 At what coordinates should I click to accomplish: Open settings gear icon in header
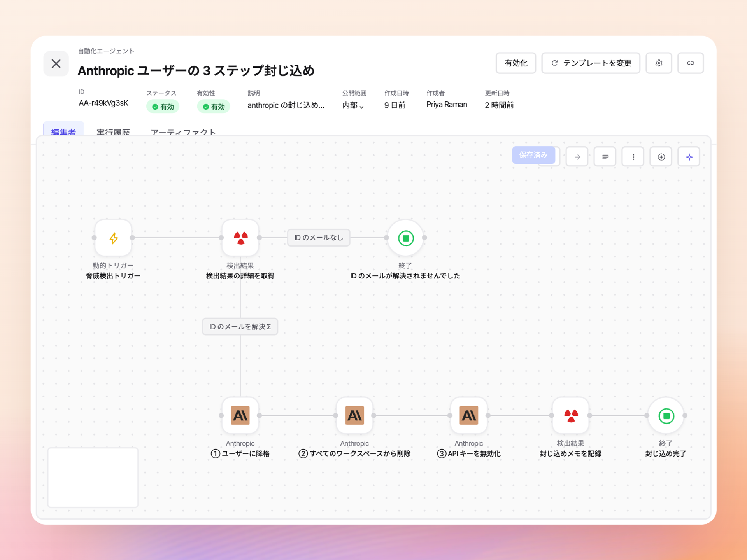[659, 63]
